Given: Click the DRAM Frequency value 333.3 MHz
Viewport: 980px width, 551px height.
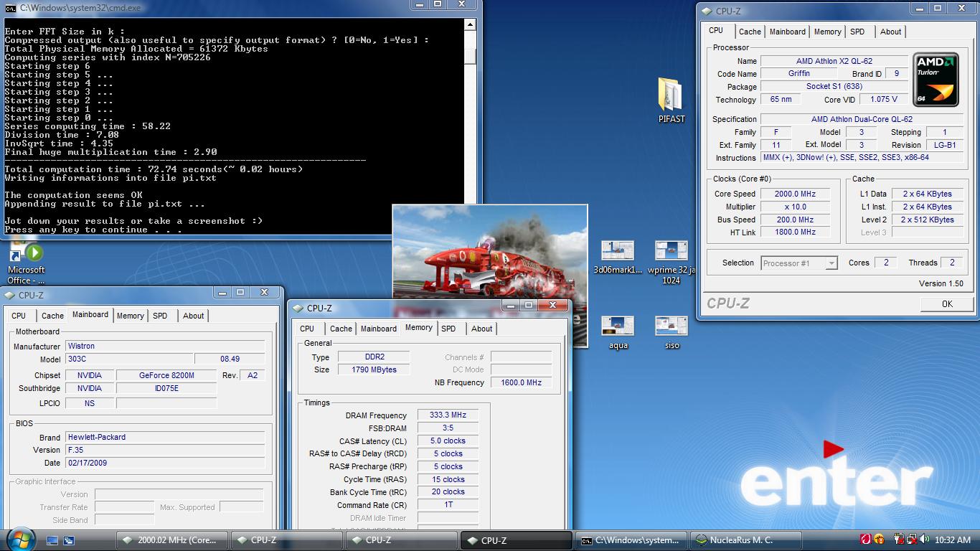Looking at the screenshot, I should pyautogui.click(x=448, y=415).
